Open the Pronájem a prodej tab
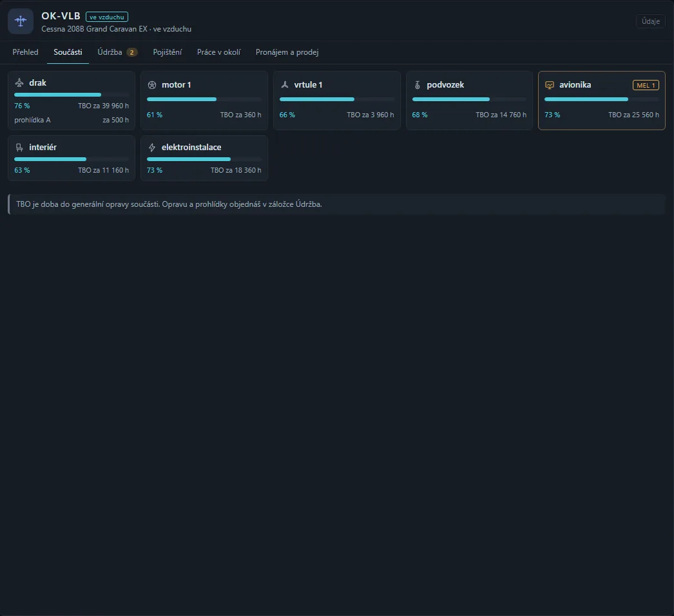This screenshot has width=674, height=616. [x=287, y=52]
